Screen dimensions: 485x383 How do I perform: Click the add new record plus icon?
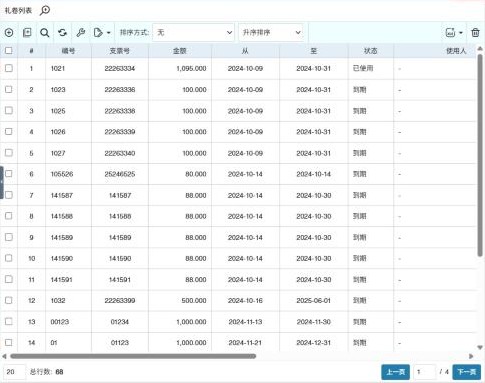pyautogui.click(x=9, y=32)
